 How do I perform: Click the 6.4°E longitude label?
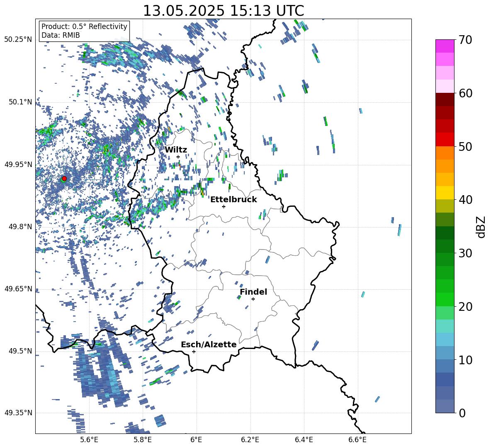click(304, 440)
